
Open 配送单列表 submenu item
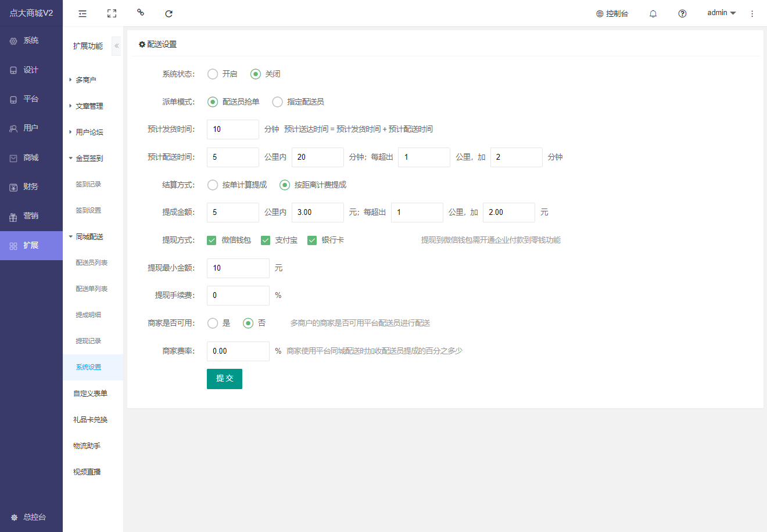(93, 289)
